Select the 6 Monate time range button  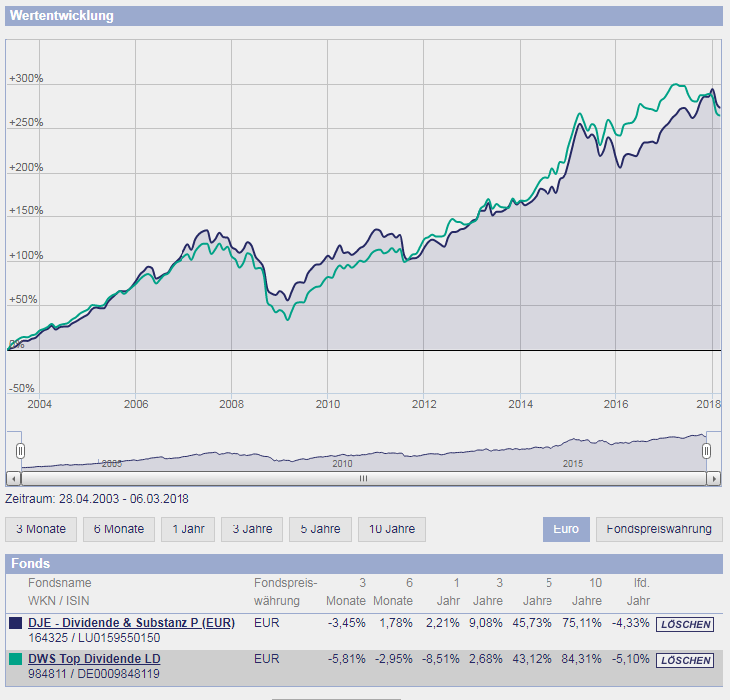click(119, 529)
